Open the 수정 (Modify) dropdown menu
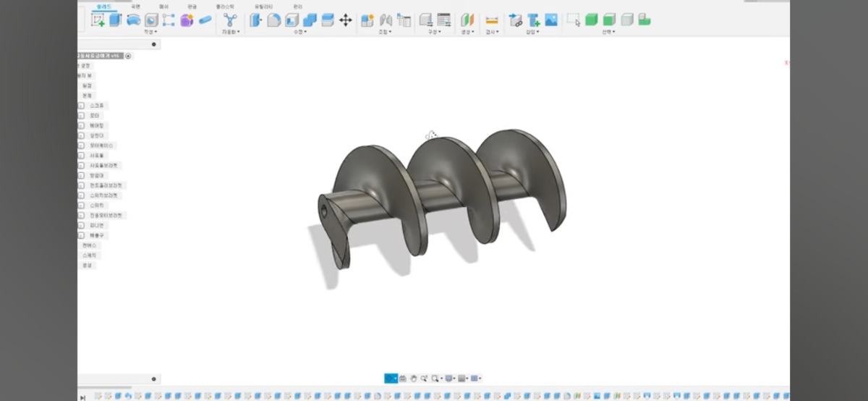This screenshot has width=868, height=401. tap(299, 32)
